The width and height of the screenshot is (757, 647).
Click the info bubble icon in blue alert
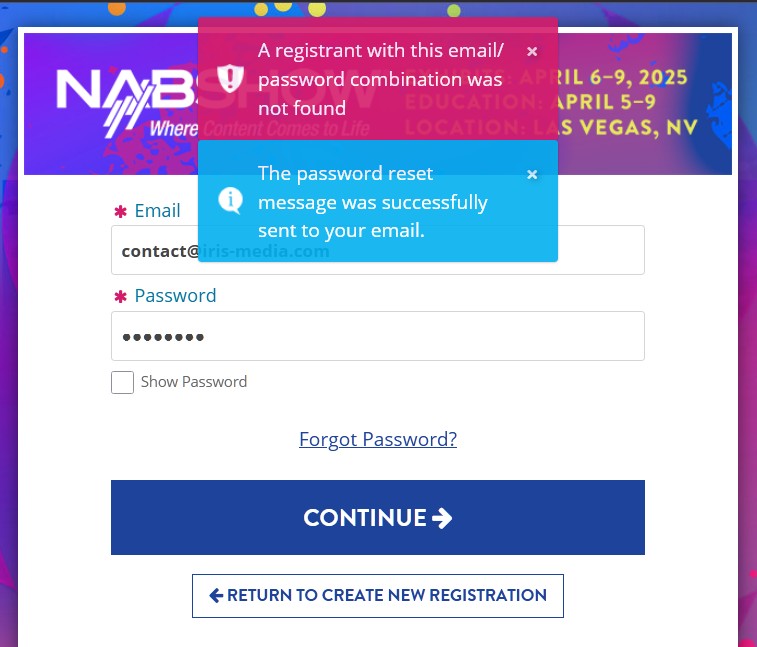[x=230, y=200]
